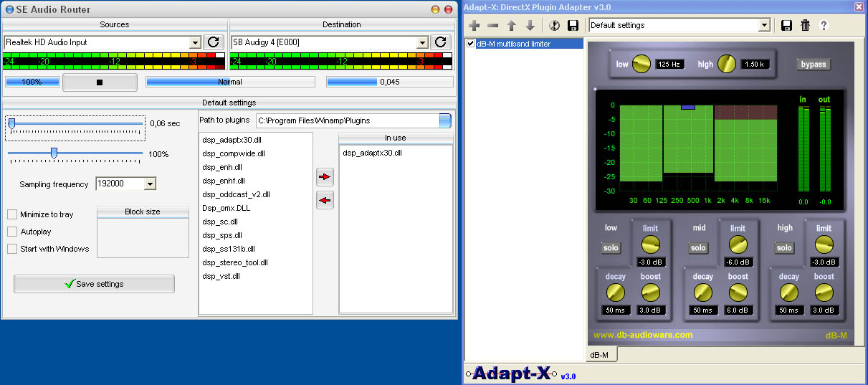Move plugin up with the up arrow icon
Viewport: 868px width, 385px height.
(x=511, y=26)
